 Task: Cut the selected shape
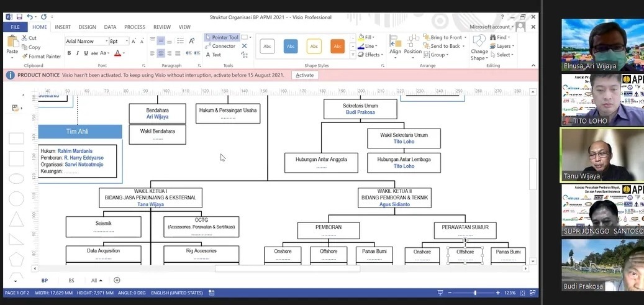(29, 38)
